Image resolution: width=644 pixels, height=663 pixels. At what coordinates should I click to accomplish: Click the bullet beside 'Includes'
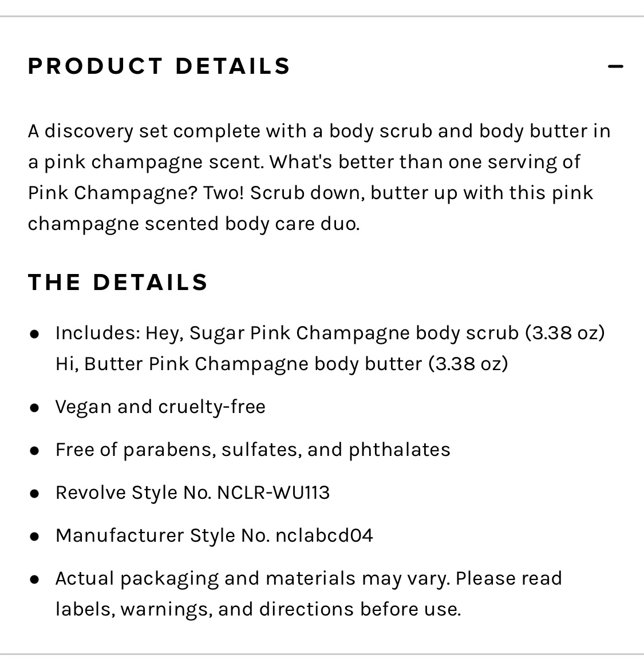pyautogui.click(x=35, y=334)
